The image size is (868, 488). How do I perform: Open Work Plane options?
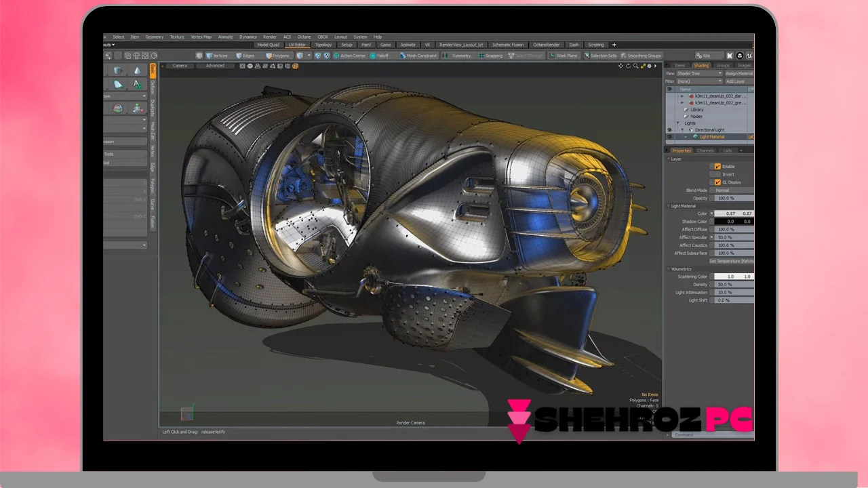(x=564, y=56)
